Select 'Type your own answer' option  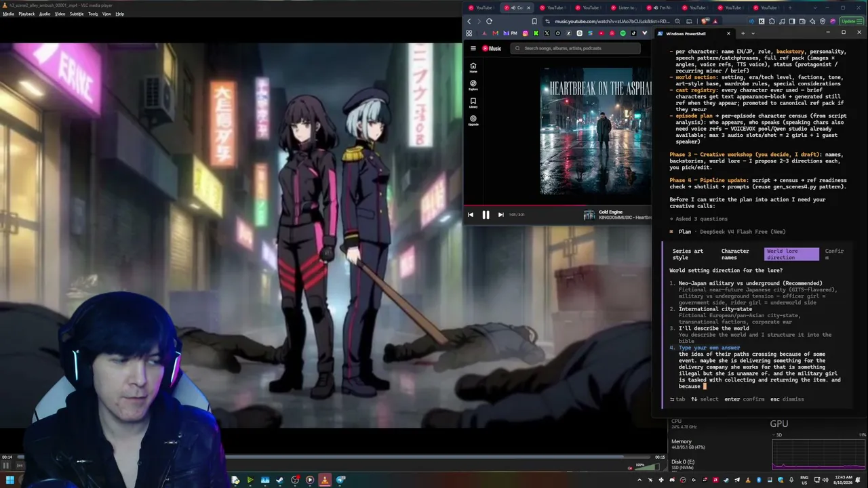[x=709, y=348]
